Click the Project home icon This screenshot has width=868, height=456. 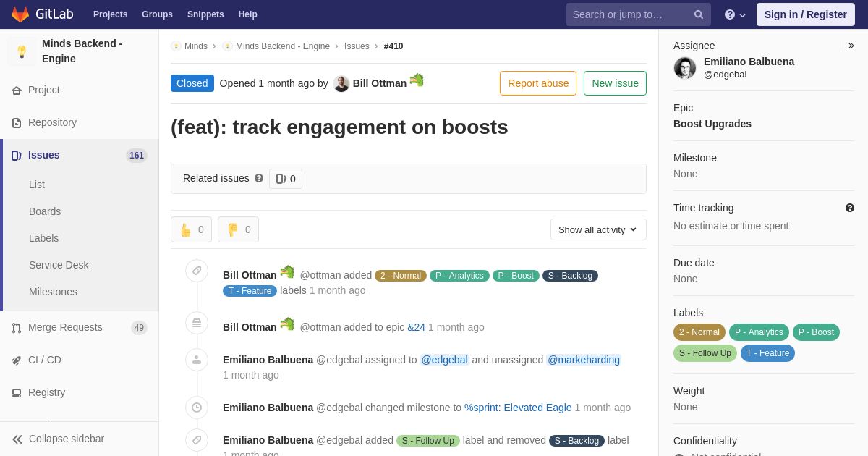17,90
